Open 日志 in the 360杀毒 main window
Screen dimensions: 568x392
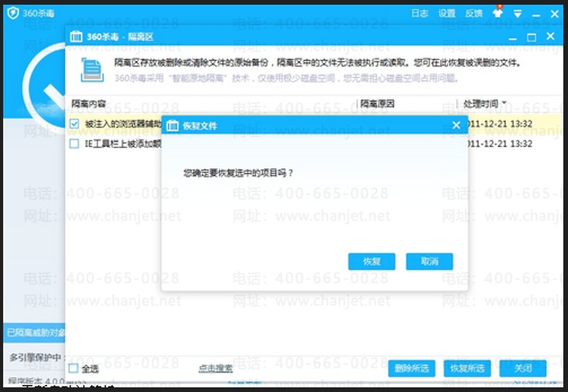(420, 14)
